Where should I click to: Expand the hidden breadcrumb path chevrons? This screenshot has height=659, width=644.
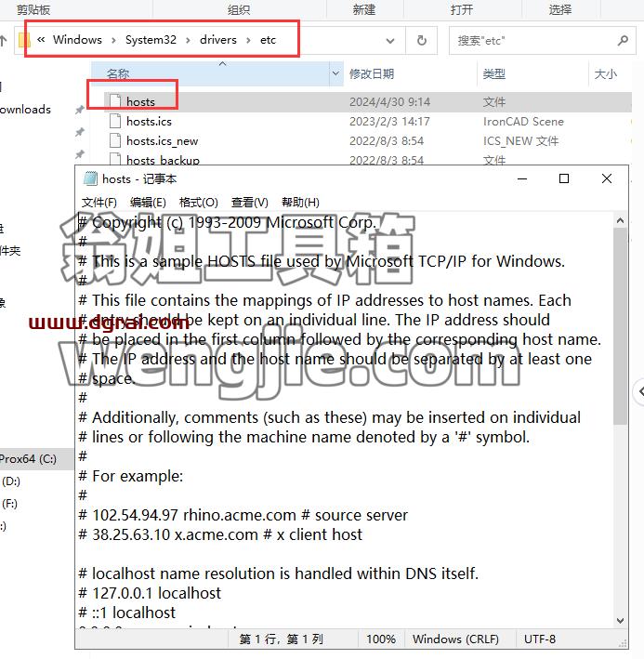tap(41, 40)
